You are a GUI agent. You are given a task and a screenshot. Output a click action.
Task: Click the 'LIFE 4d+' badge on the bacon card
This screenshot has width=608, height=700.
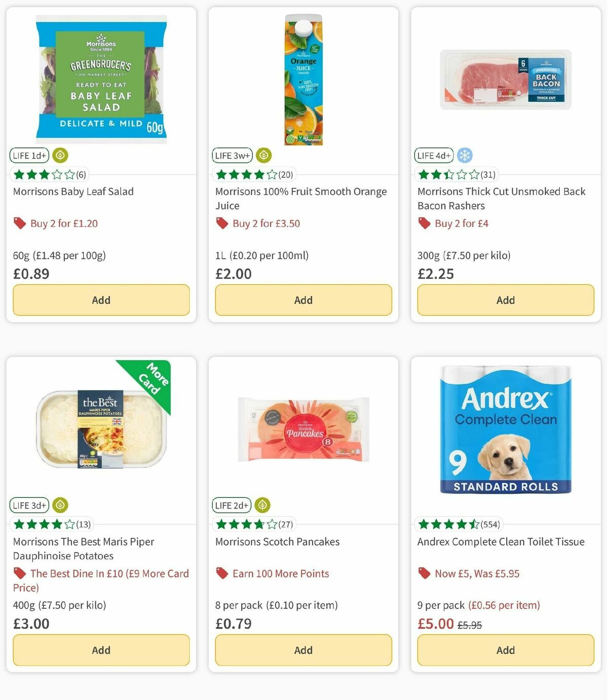click(x=434, y=155)
